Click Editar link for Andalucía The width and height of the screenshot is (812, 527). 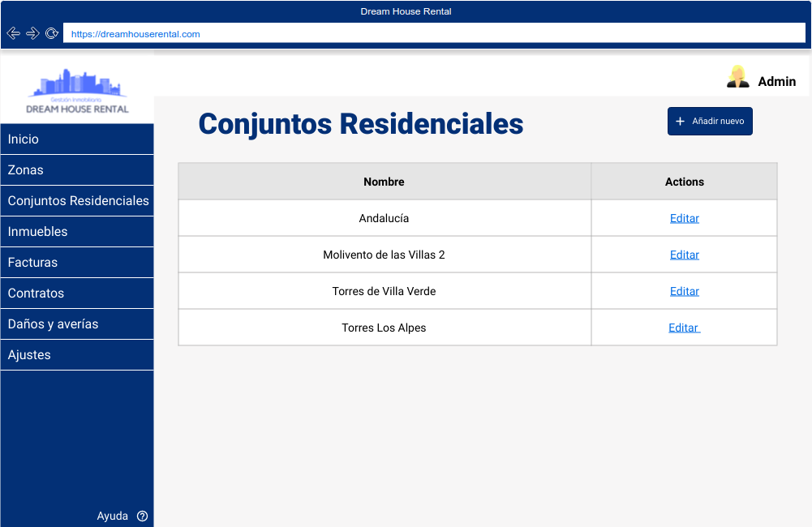coord(684,218)
